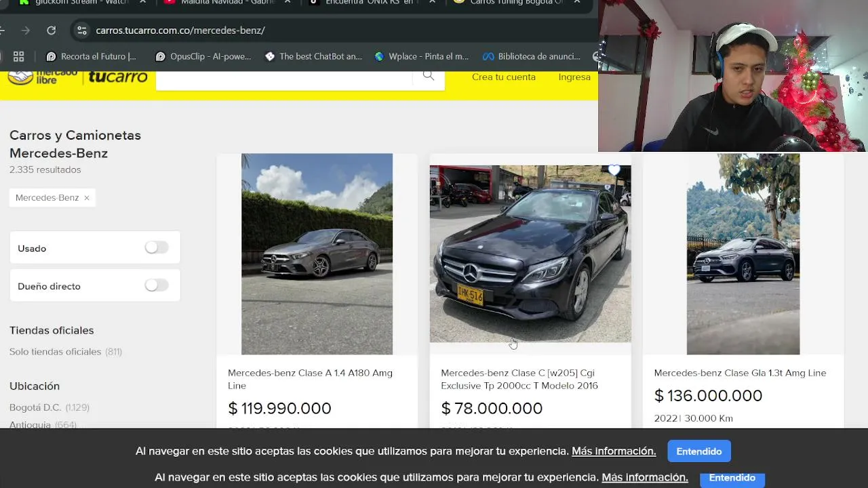Open Más información in the lower cookie banner
Viewport: 868px width, 488px height.
[645, 478]
